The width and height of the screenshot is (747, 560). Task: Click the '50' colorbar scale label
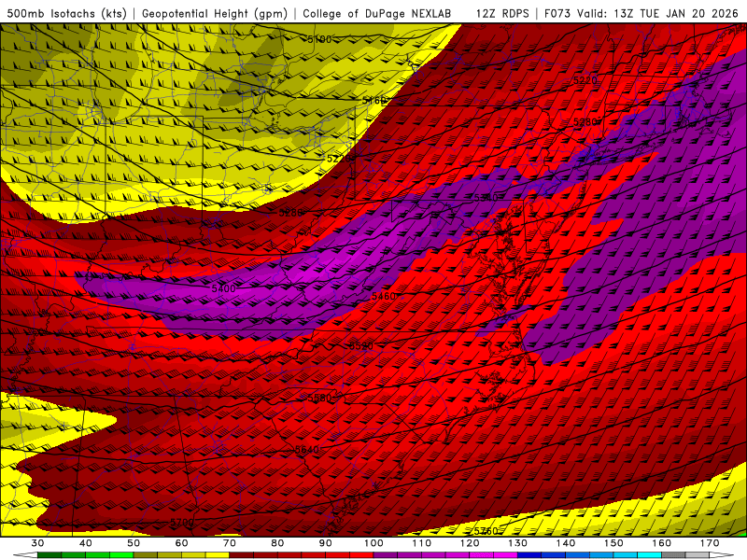click(x=134, y=543)
